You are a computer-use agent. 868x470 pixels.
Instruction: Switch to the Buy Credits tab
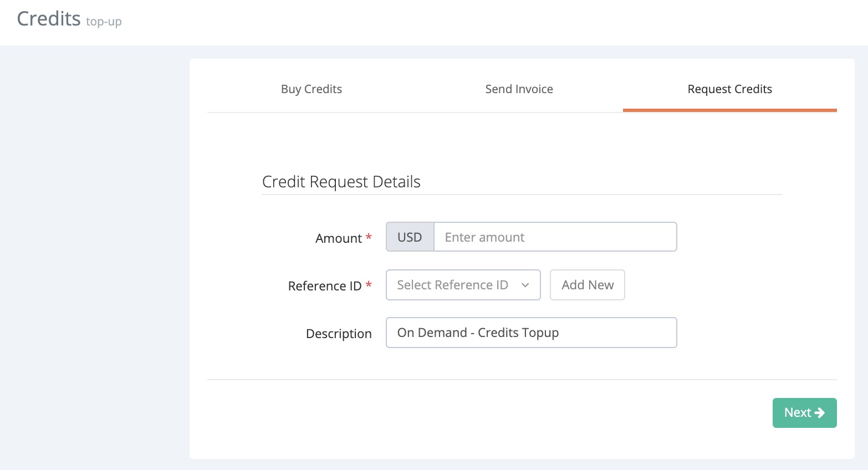311,89
